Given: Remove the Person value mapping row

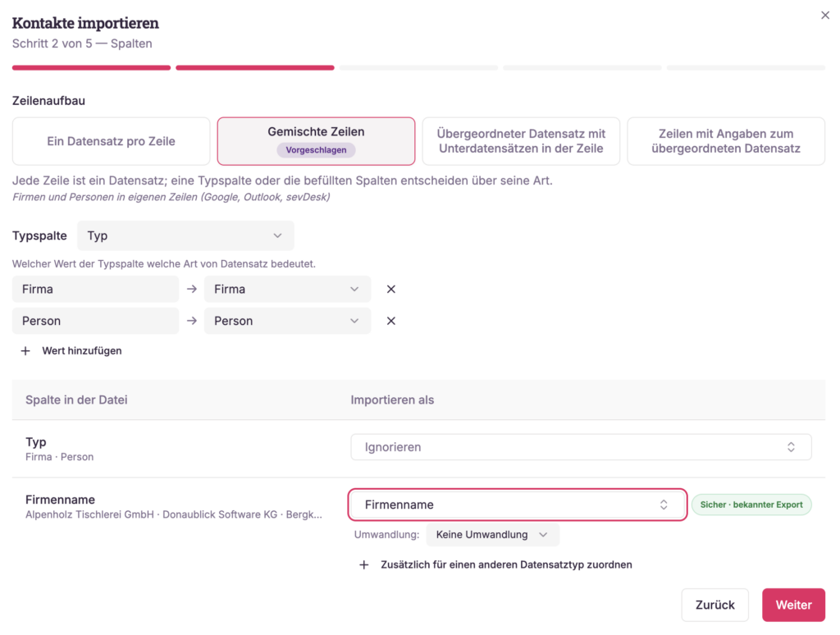Looking at the screenshot, I should [x=391, y=321].
